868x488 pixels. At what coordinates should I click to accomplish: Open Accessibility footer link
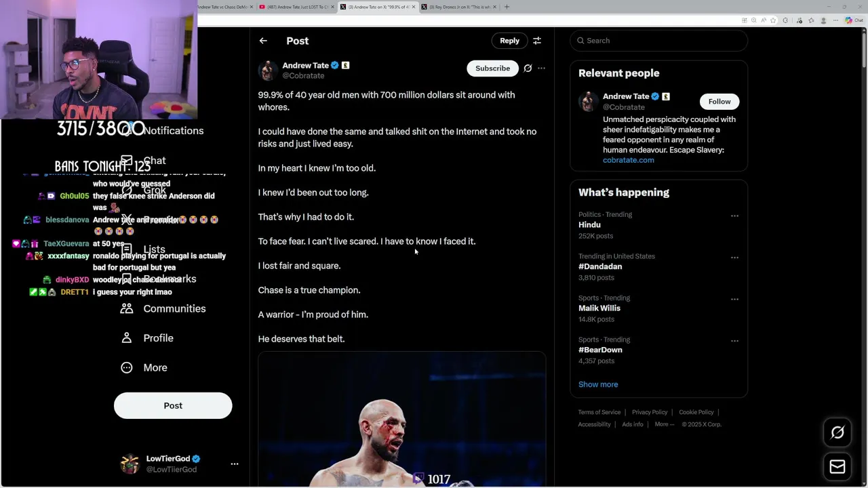595,424
